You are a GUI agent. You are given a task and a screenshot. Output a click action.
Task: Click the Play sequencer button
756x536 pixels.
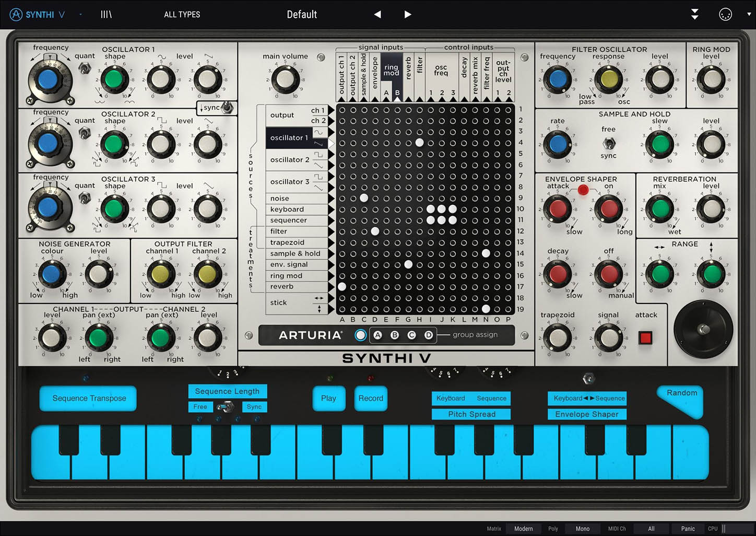click(328, 398)
